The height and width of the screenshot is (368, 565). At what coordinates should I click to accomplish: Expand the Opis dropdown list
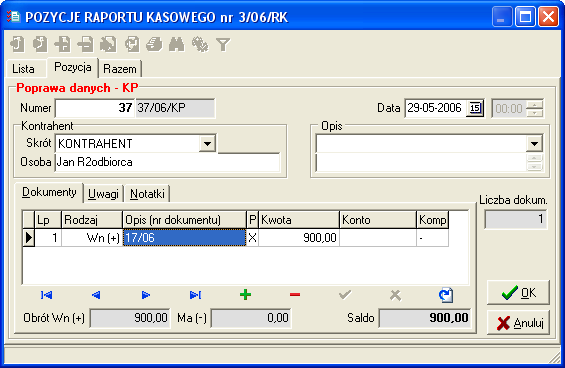tap(534, 143)
